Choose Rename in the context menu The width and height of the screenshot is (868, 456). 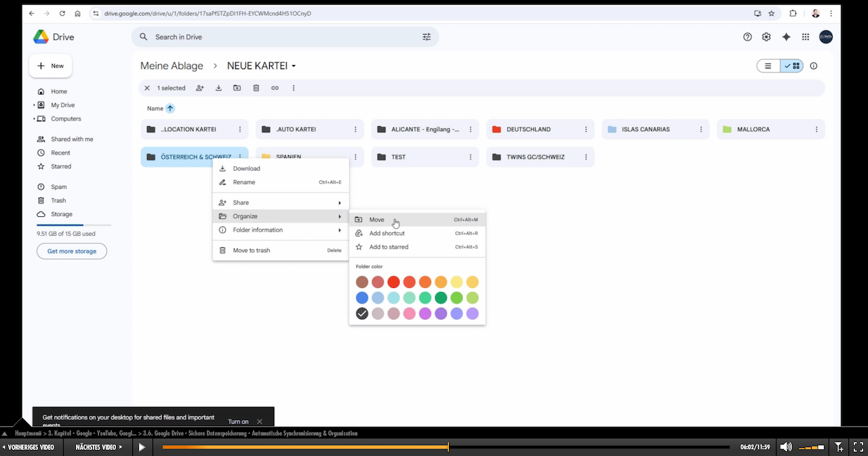[244, 182]
